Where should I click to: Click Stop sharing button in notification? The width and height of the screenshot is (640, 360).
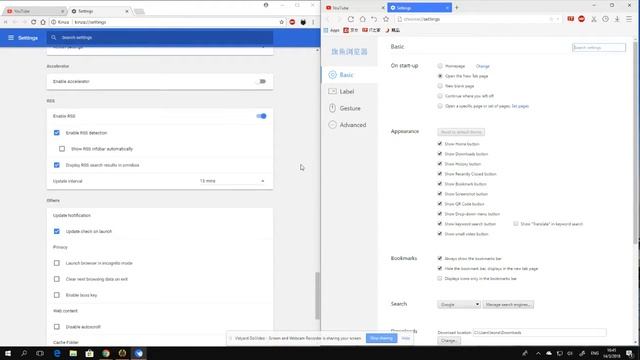381,338
